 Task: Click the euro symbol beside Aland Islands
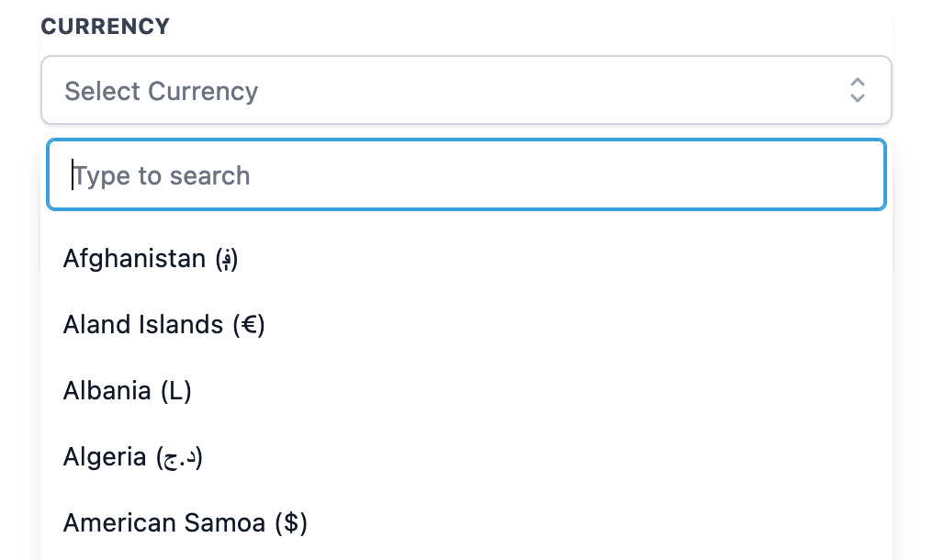coord(248,325)
